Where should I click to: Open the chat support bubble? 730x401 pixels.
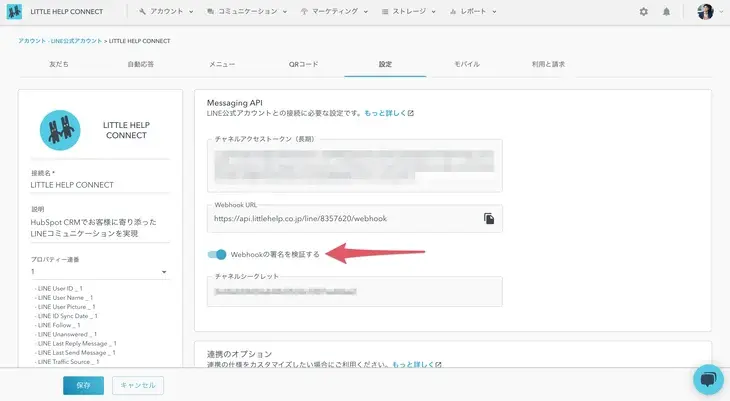click(x=707, y=379)
